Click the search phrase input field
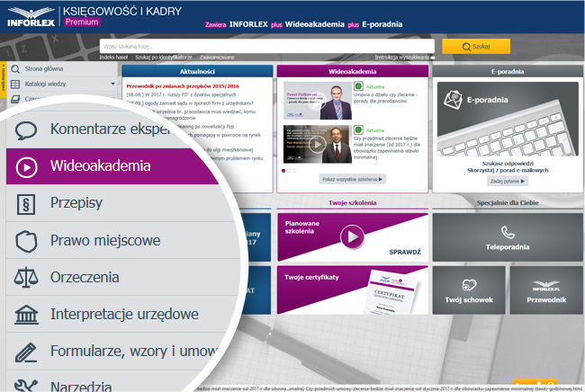The width and height of the screenshot is (585, 392). pos(267,47)
